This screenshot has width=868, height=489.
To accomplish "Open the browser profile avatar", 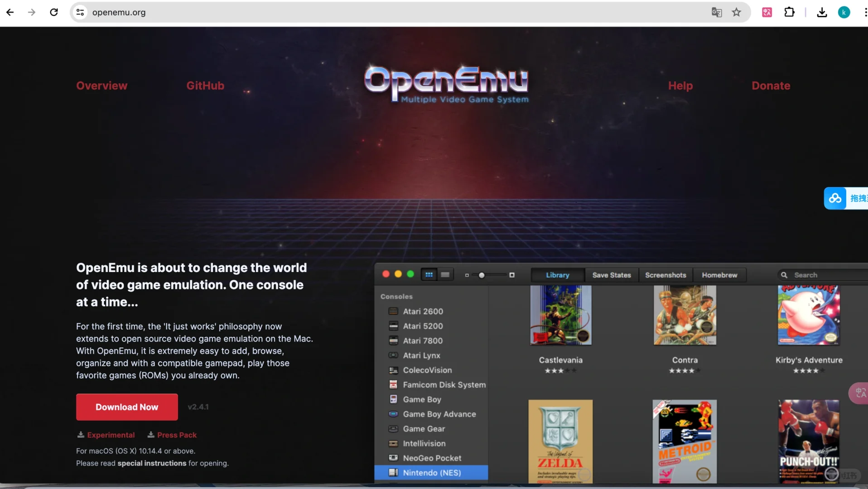I will point(844,12).
